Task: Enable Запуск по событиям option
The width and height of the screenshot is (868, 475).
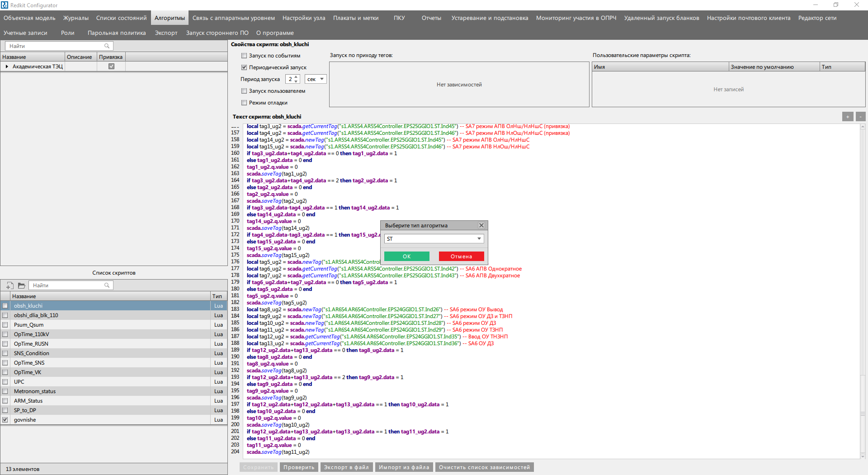Action: pos(244,55)
